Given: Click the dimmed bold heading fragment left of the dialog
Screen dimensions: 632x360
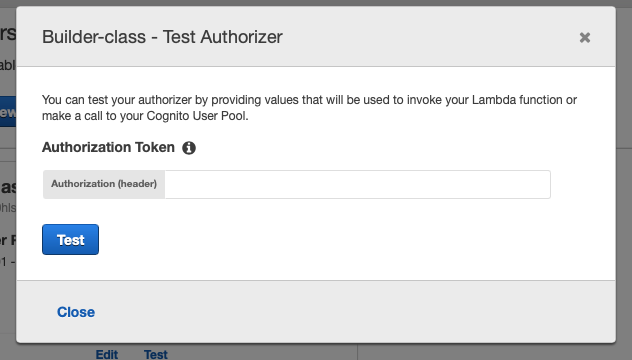Looking at the screenshot, I should coord(8,187).
